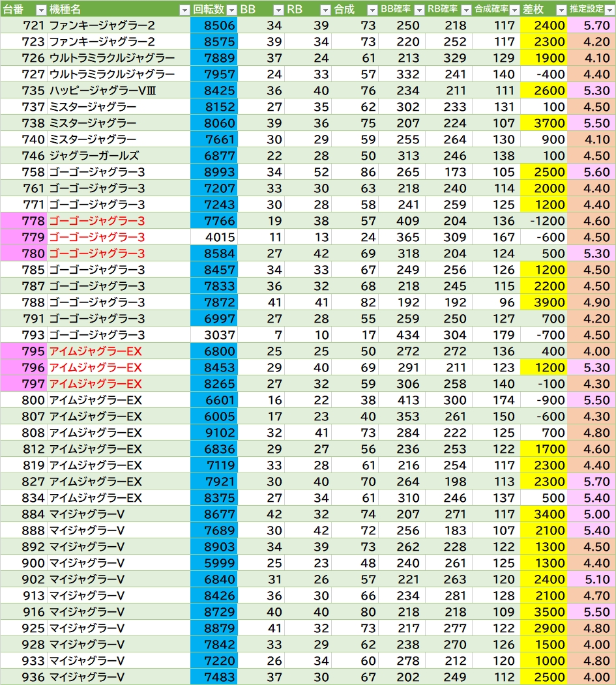
Task: Select machine number cell 740
Action: (x=23, y=139)
